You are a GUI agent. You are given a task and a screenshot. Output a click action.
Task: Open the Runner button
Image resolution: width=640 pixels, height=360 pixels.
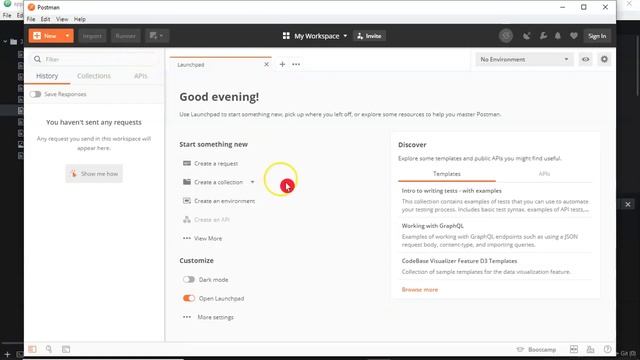point(126,36)
